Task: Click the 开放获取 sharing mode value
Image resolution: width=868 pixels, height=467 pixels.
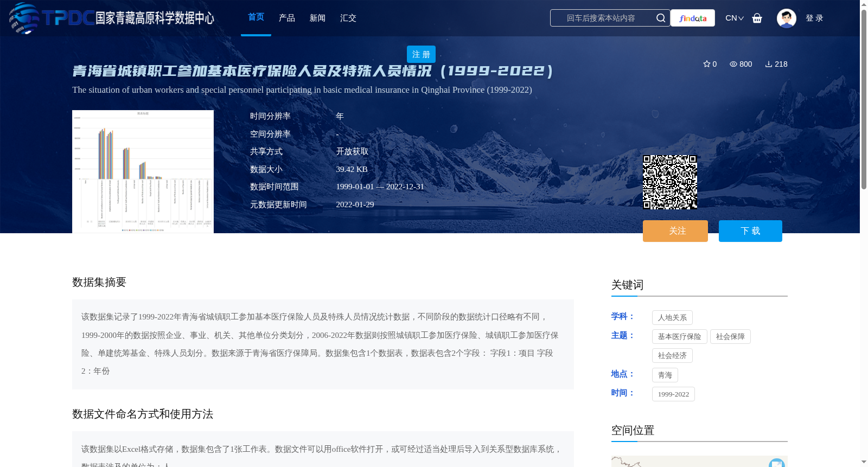Action: pos(352,151)
